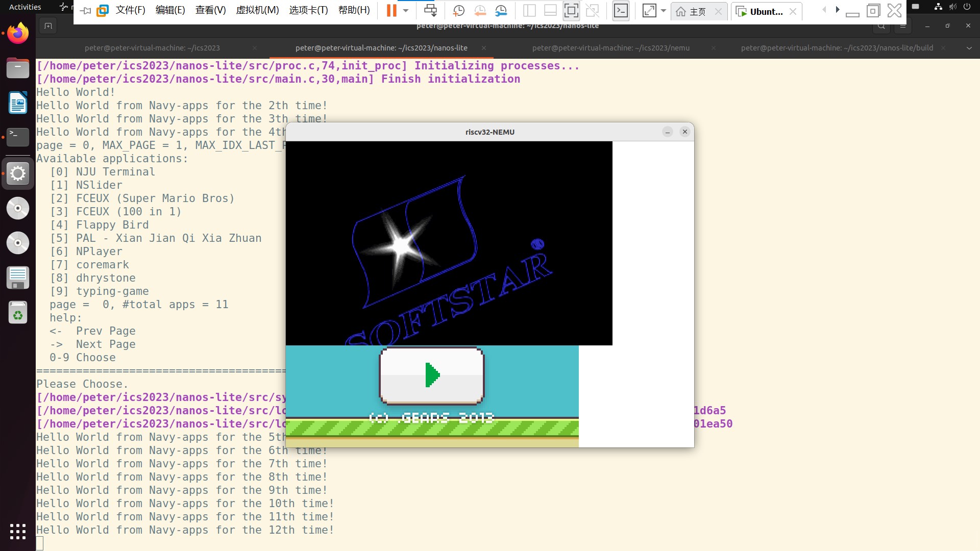Open the network status tray icon
This screenshot has height=551, width=980.
(x=938, y=7)
